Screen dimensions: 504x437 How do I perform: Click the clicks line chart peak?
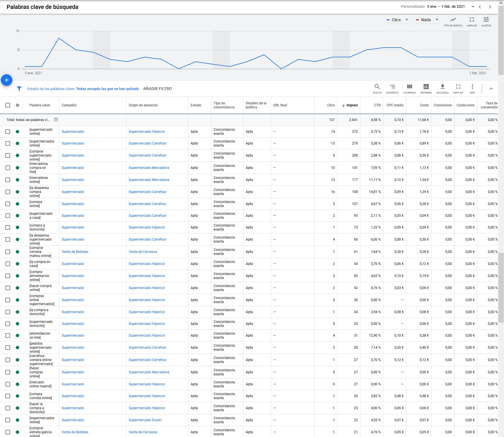click(x=59, y=38)
